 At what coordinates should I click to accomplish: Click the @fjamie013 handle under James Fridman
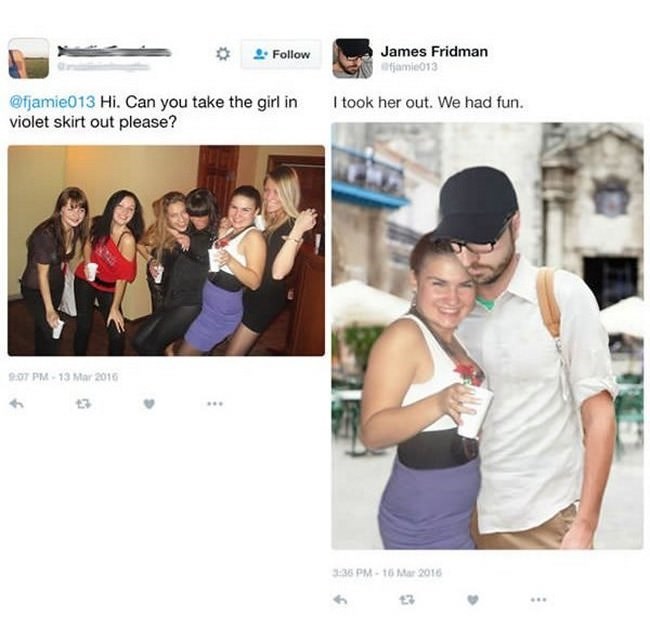(409, 66)
